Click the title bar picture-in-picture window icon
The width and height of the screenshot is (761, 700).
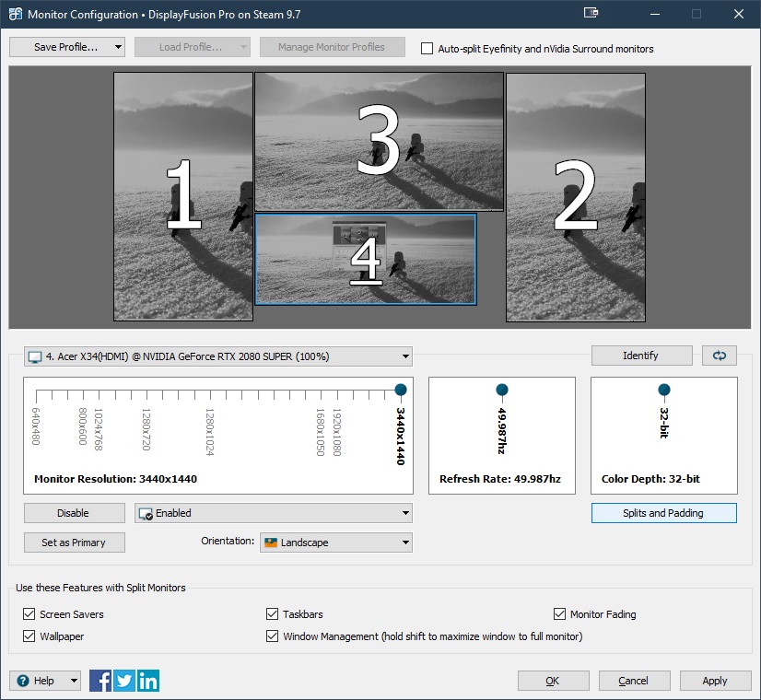click(591, 14)
